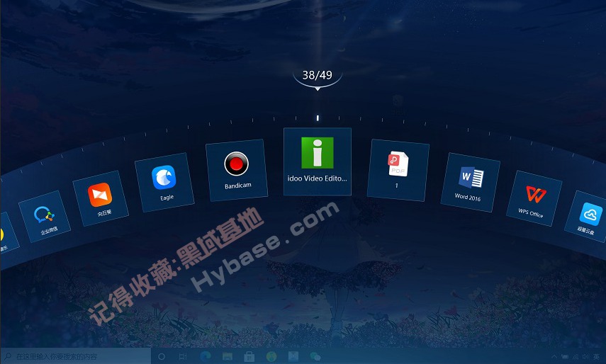This screenshot has width=606, height=364.
Task: Open Microsoft Store from the taskbar
Action: [249, 357]
